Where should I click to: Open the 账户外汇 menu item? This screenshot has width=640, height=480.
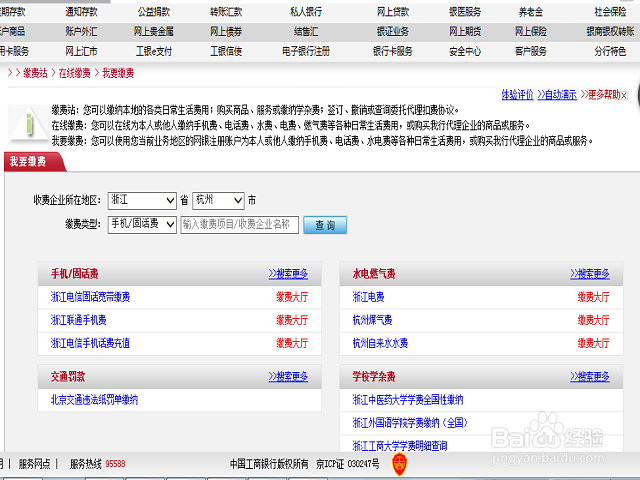pyautogui.click(x=81, y=31)
